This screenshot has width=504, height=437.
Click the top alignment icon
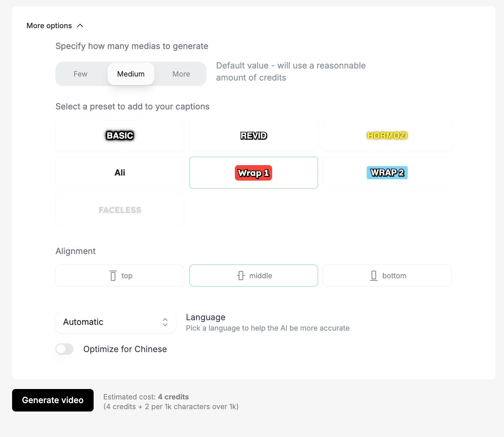pos(113,276)
